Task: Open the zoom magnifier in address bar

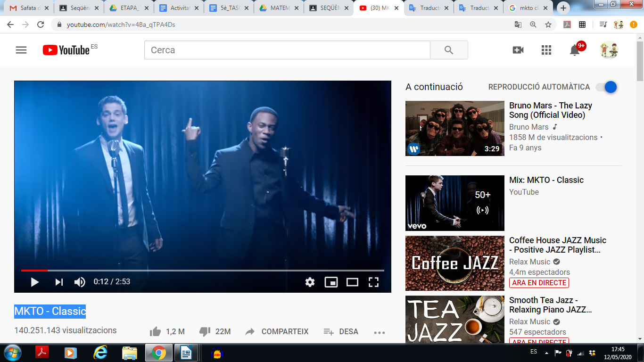Action: coord(533,25)
